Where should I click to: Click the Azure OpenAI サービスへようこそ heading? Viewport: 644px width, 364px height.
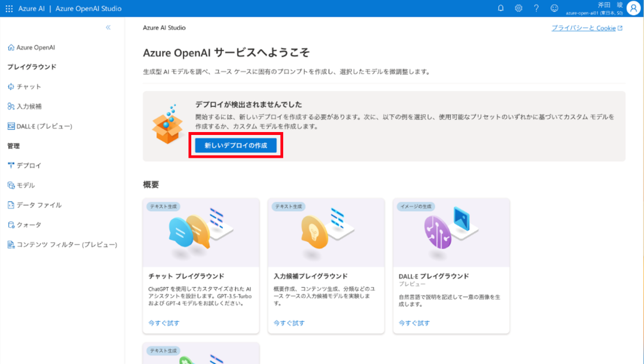point(226,53)
